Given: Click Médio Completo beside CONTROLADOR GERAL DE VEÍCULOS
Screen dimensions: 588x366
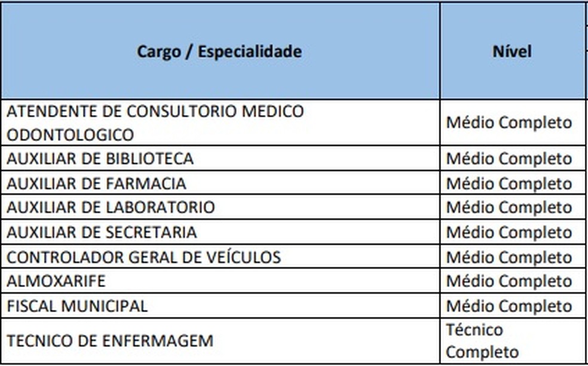Looking at the screenshot, I should tap(509, 257).
